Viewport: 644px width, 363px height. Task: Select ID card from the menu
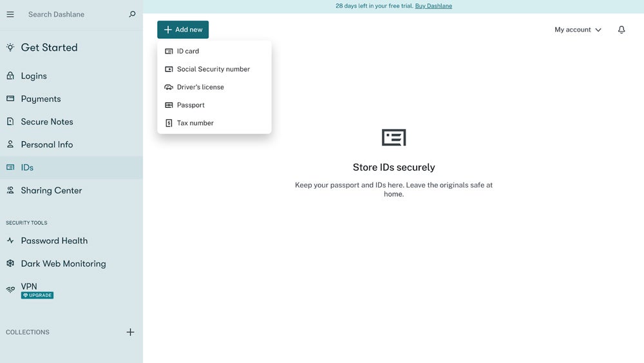(x=188, y=51)
